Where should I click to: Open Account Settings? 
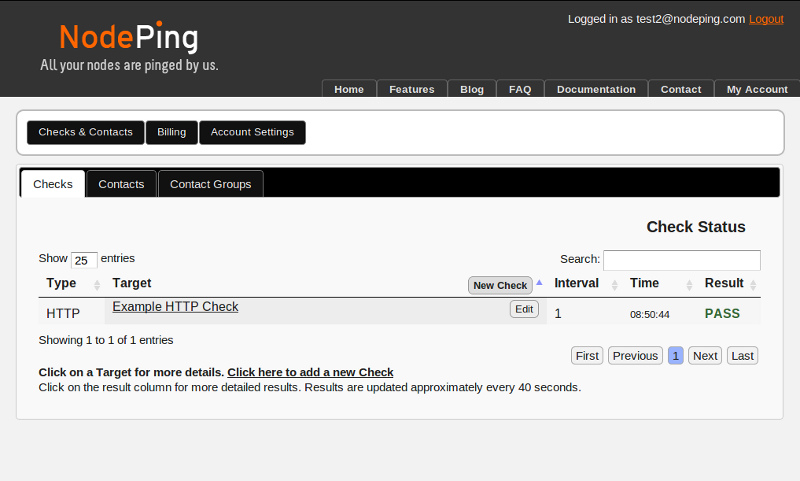[252, 132]
